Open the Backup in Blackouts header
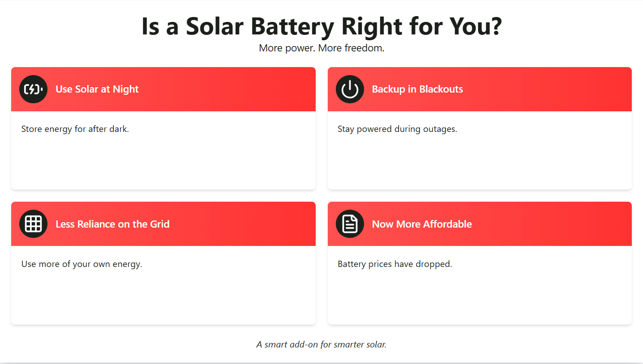643x364 pixels. click(417, 89)
